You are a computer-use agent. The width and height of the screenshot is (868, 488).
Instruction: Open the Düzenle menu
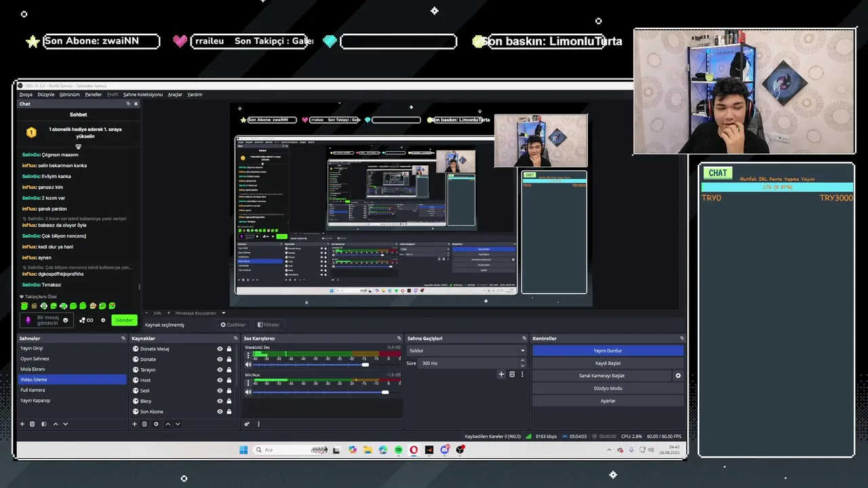[x=46, y=94]
